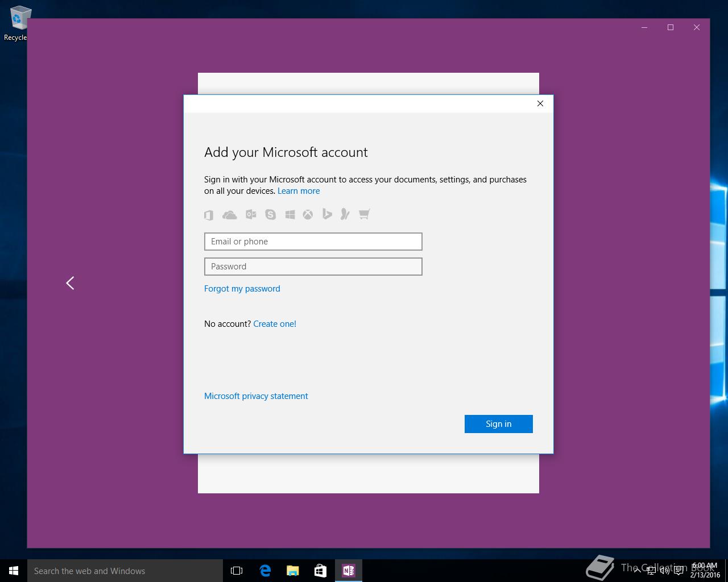Select the OneNote taskbar icon
The image size is (728, 582).
[349, 571]
